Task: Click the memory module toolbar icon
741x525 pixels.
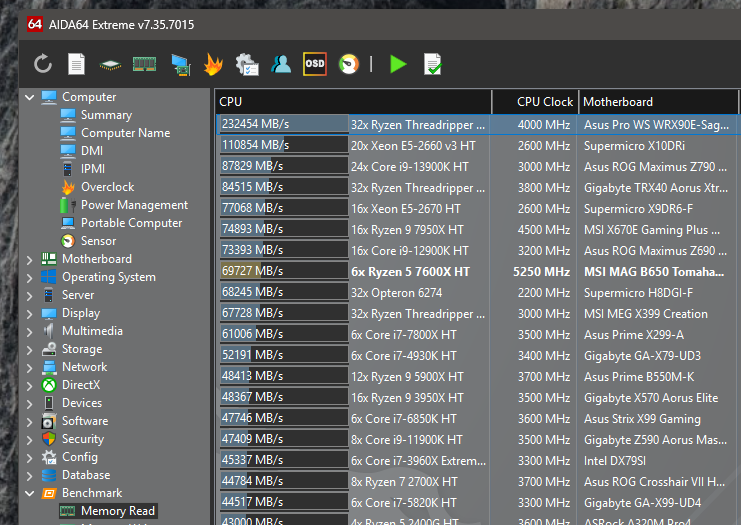Action: pos(145,64)
